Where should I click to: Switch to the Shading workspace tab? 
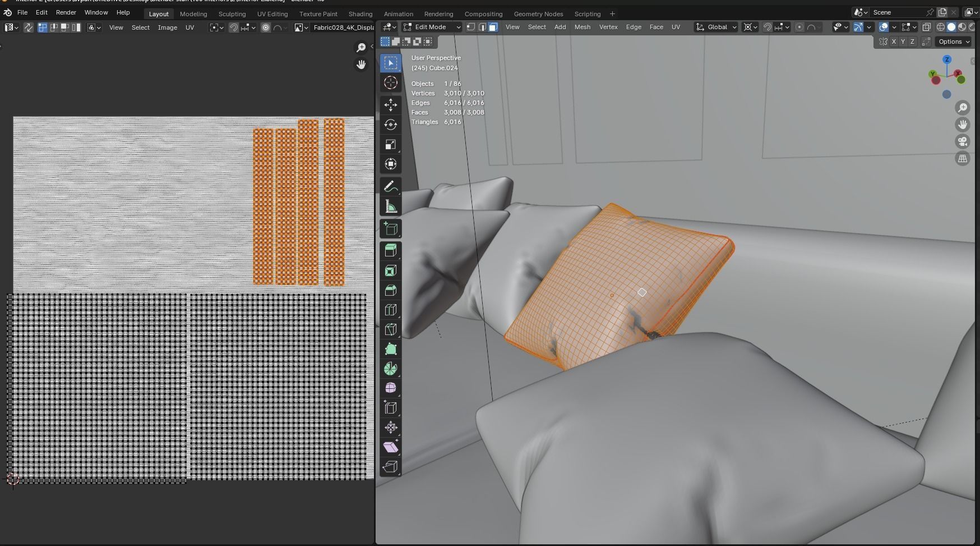[360, 14]
